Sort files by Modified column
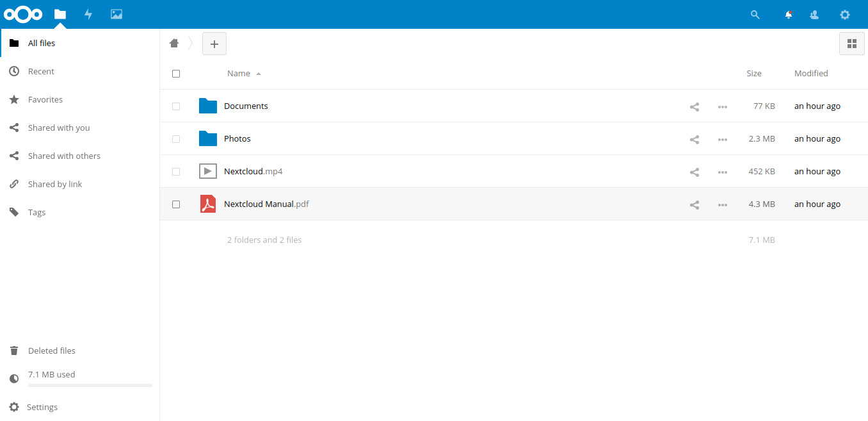The width and height of the screenshot is (868, 421). pos(811,74)
